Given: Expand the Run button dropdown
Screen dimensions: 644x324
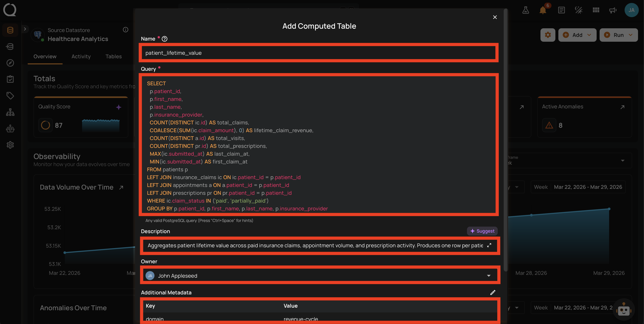Looking at the screenshot, I should (631, 35).
